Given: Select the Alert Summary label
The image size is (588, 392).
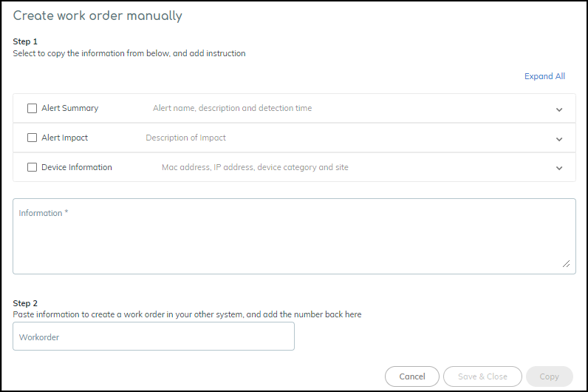Looking at the screenshot, I should pos(69,109).
